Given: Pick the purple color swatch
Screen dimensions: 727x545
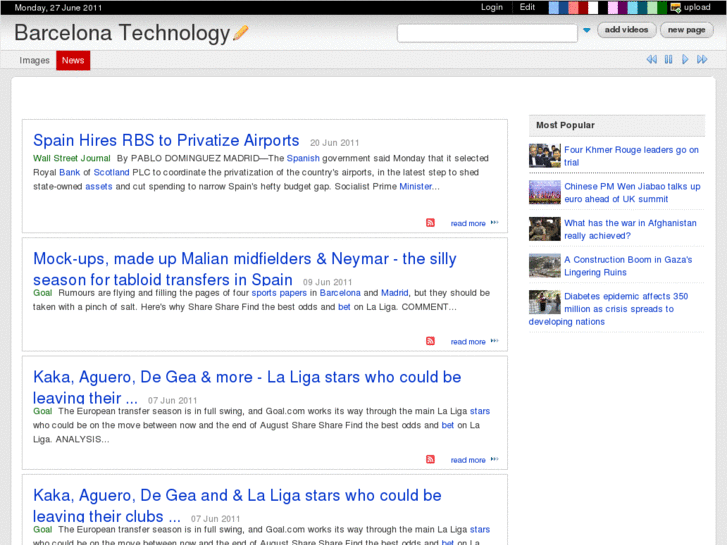Looking at the screenshot, I should pos(623,7).
